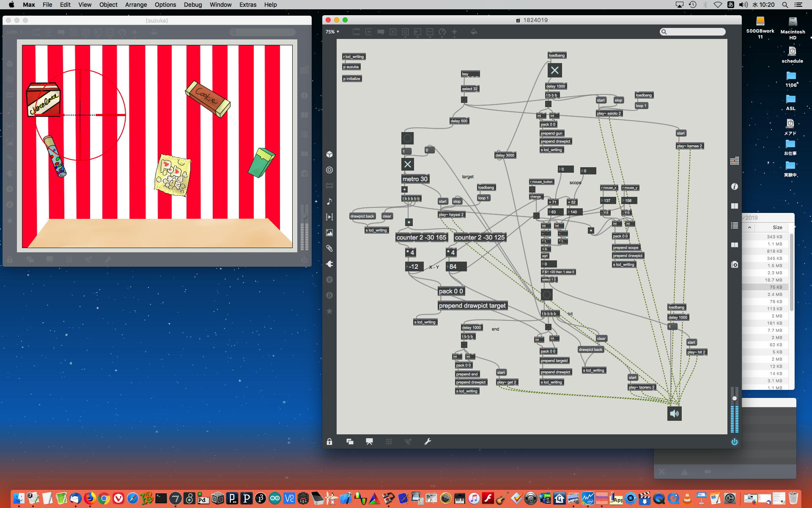Expand the dial slider toolbar dropdown
The image size is (812, 508).
coord(442,32)
